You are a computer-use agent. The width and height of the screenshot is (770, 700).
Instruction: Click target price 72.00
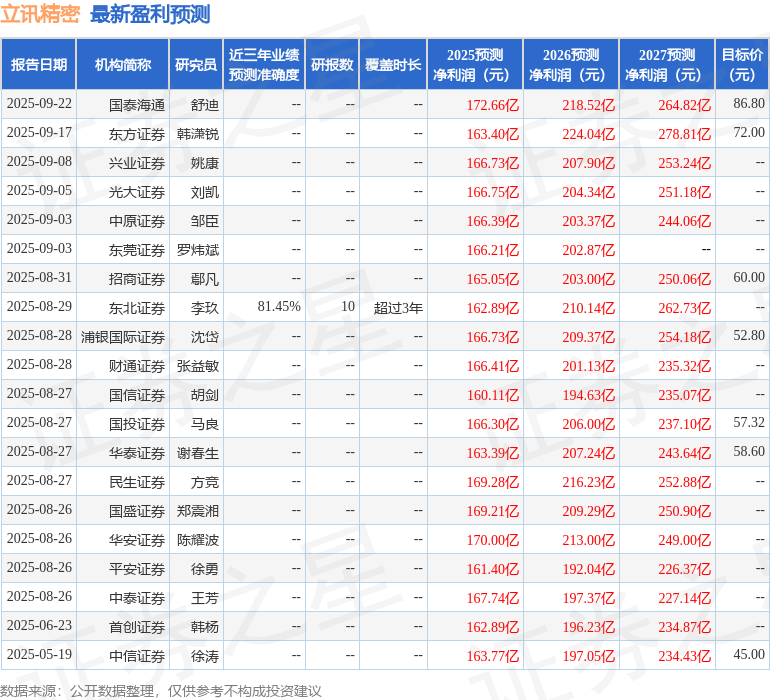point(749,132)
